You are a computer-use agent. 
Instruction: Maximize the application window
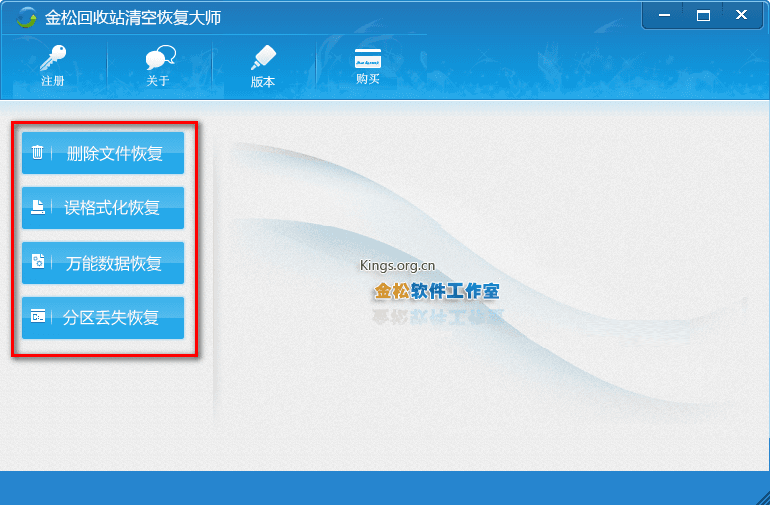(x=703, y=15)
